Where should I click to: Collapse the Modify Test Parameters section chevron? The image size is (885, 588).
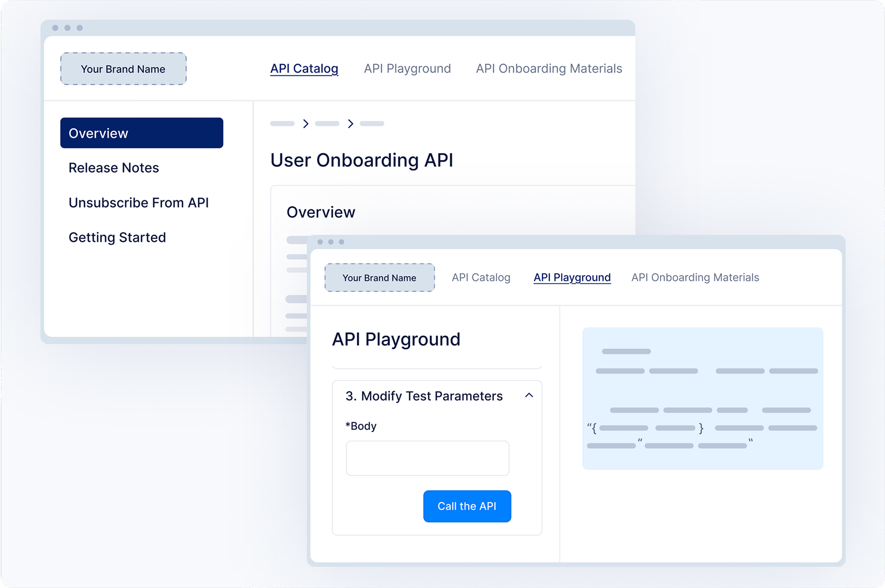(529, 396)
